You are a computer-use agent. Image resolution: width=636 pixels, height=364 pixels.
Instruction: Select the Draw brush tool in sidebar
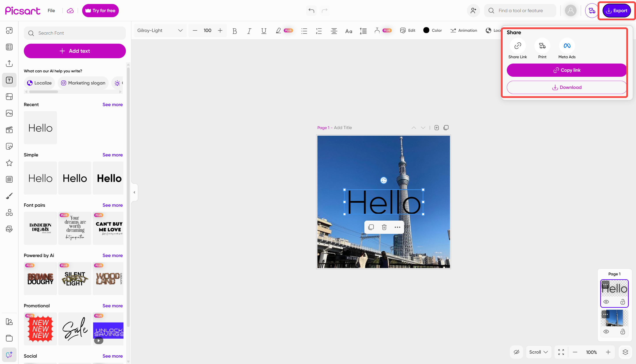tap(9, 196)
